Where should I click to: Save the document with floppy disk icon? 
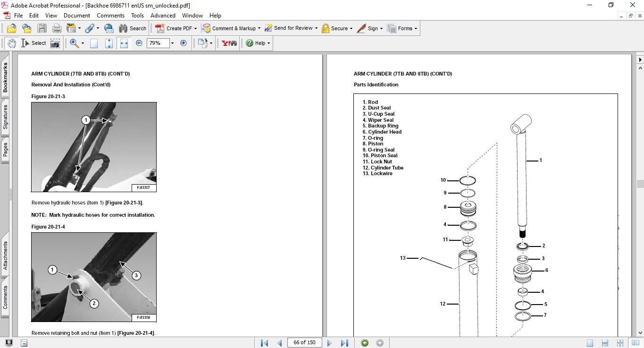[x=42, y=28]
